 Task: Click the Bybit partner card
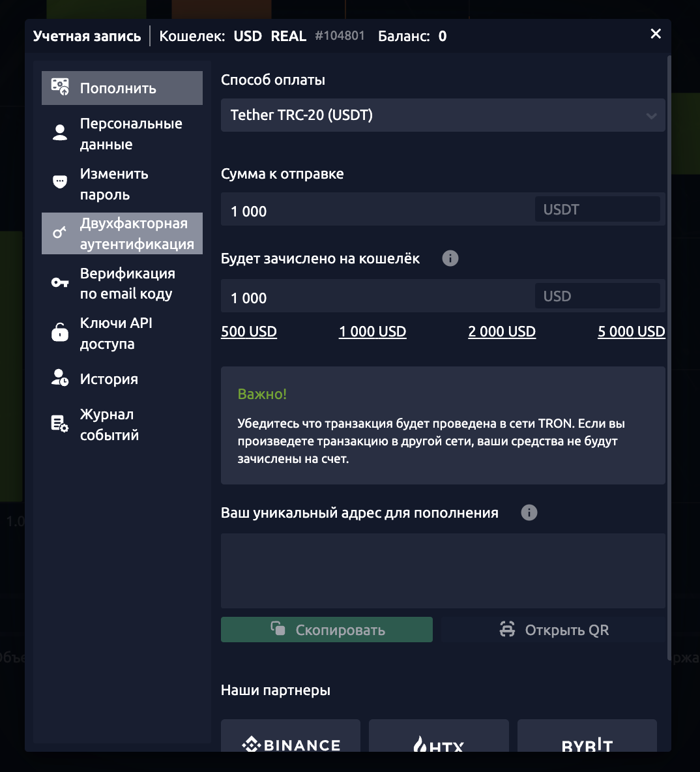click(587, 736)
